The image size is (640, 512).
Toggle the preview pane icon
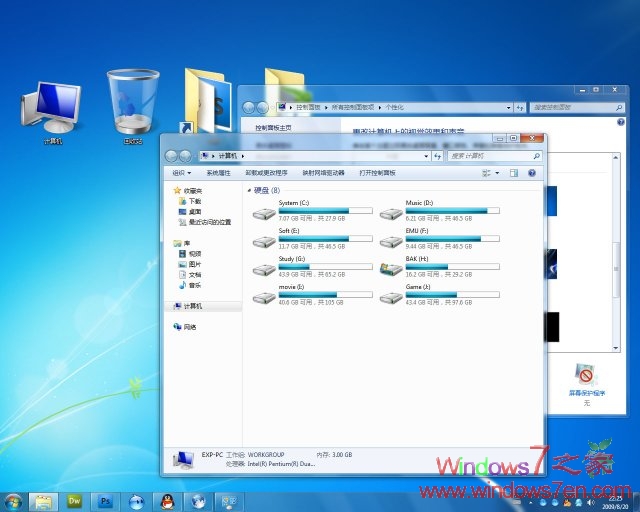(514, 173)
